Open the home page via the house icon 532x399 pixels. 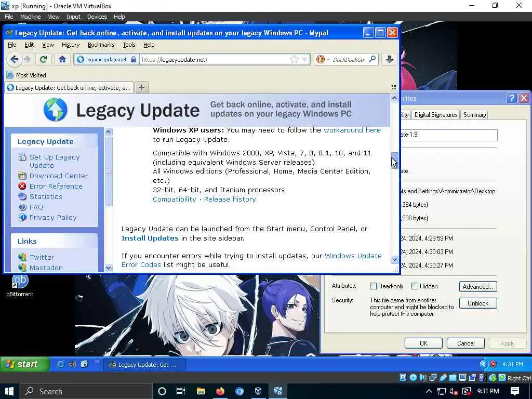pyautogui.click(x=62, y=59)
